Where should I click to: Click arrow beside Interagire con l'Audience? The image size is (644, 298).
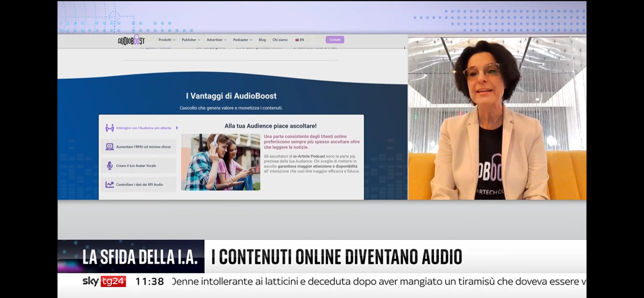point(177,128)
